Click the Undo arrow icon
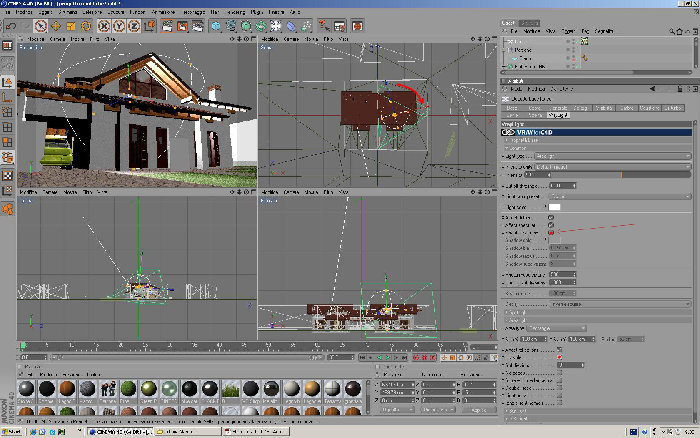Image resolution: width=700 pixels, height=438 pixels. point(11,26)
